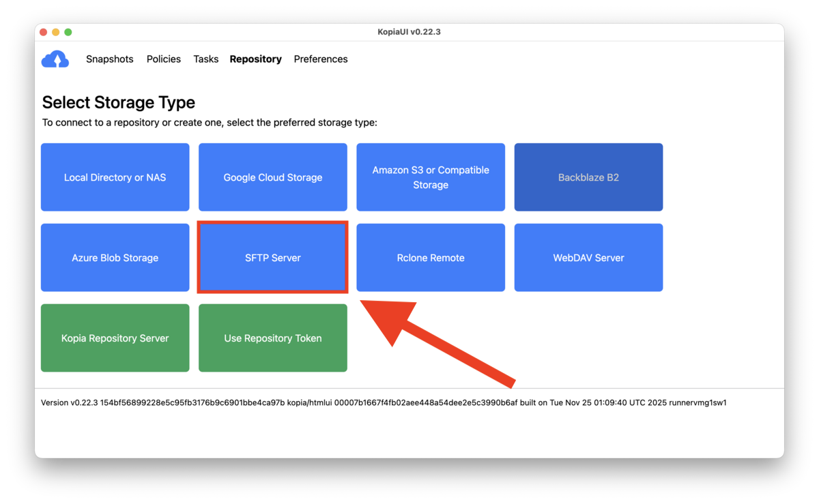Click Use Repository Token button
Image resolution: width=819 pixels, height=504 pixels.
coord(273,338)
